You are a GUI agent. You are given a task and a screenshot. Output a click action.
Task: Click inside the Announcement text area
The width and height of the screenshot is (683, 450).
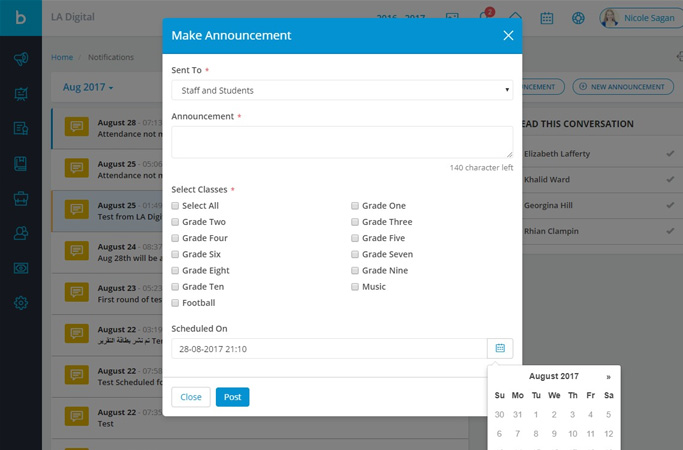click(341, 142)
